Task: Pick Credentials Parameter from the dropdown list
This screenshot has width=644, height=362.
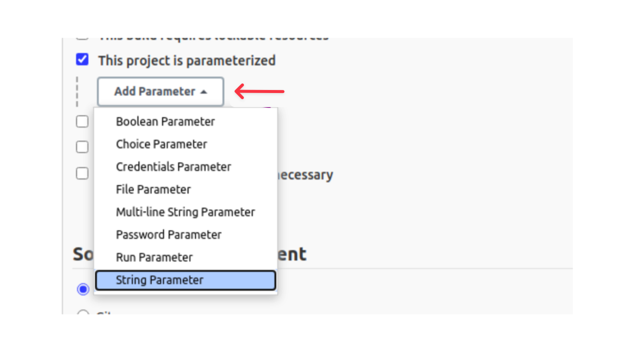Action: (x=174, y=167)
